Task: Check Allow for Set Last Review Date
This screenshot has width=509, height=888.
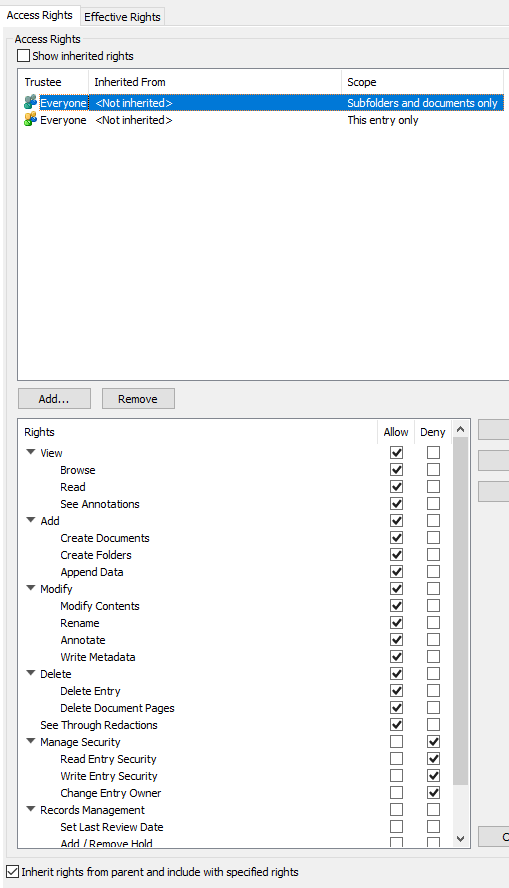Action: 397,827
